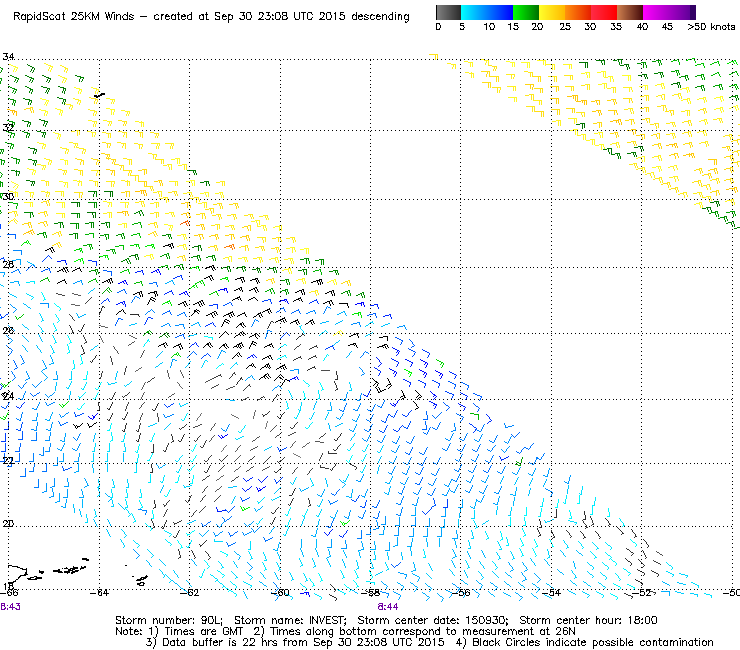This screenshot has width=740, height=650.
Task: Pick the brown 35-40 knots legend swatch
Action: tap(630, 12)
